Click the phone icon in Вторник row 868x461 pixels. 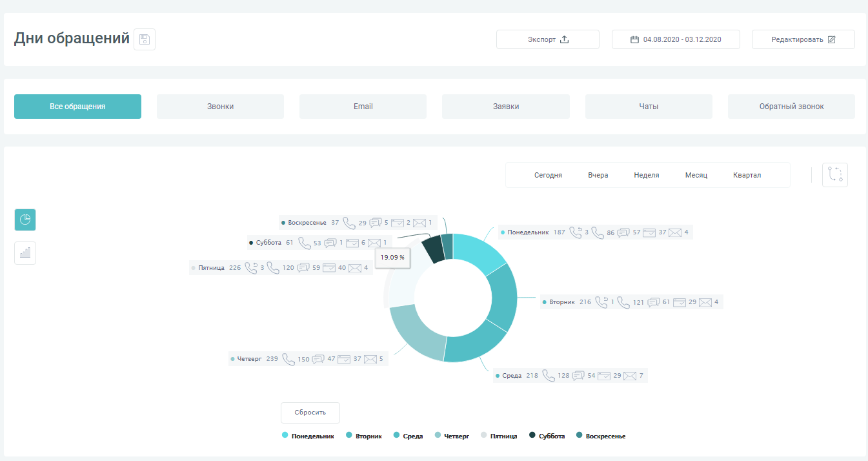623,302
